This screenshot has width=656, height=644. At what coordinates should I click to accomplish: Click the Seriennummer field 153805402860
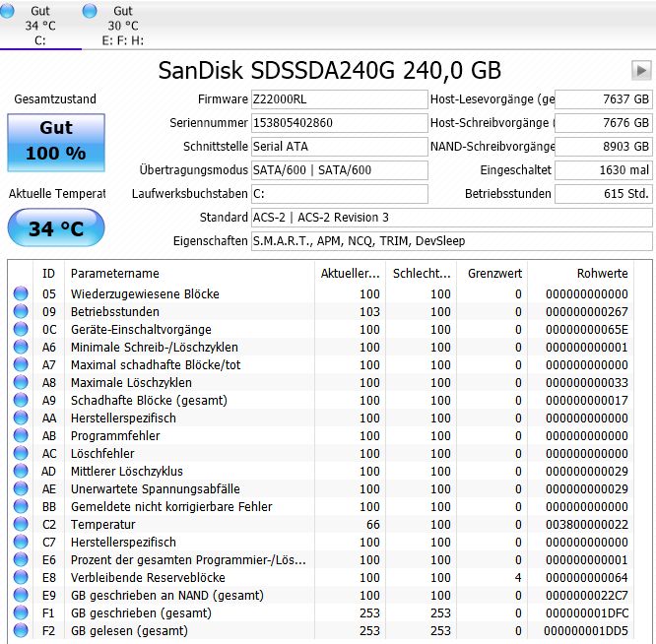coord(339,123)
